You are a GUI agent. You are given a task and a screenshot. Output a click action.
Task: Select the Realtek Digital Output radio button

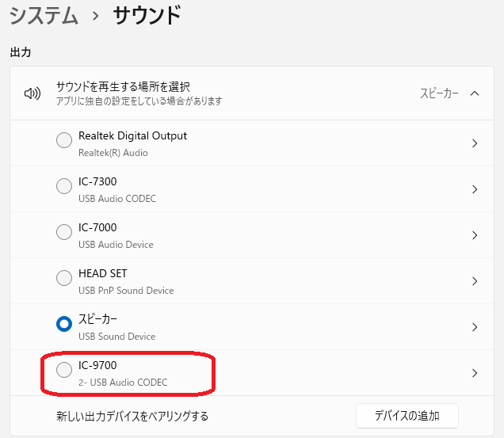(x=64, y=140)
